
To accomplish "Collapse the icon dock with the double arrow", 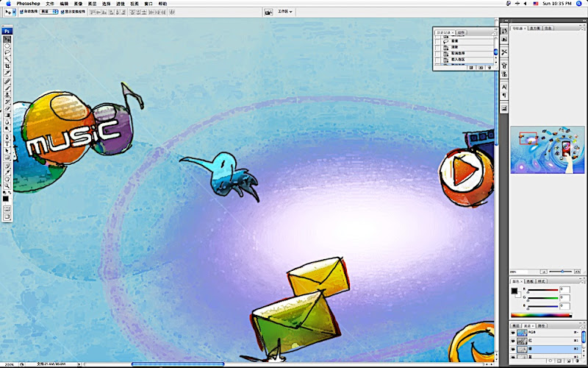I will [506, 21].
